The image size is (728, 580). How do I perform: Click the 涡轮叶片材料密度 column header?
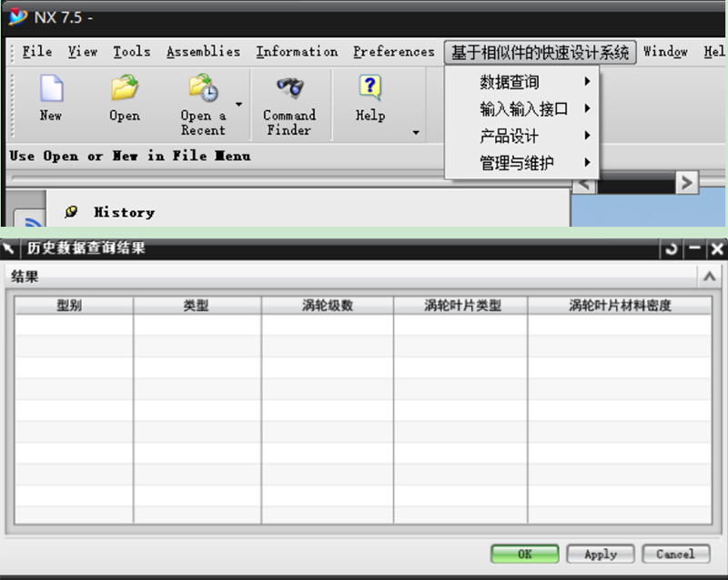coord(620,305)
